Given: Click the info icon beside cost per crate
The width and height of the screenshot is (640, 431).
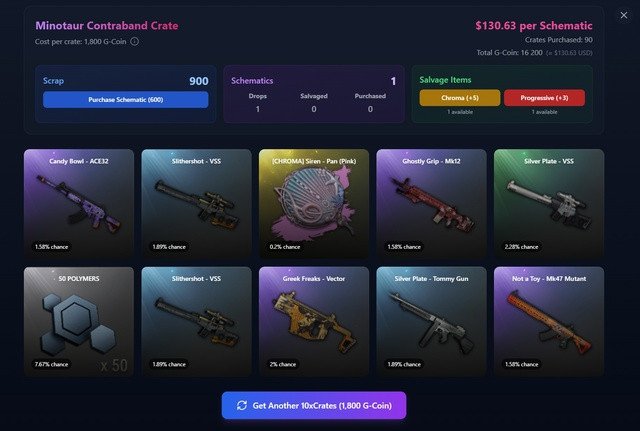Looking at the screenshot, I should coord(134,42).
